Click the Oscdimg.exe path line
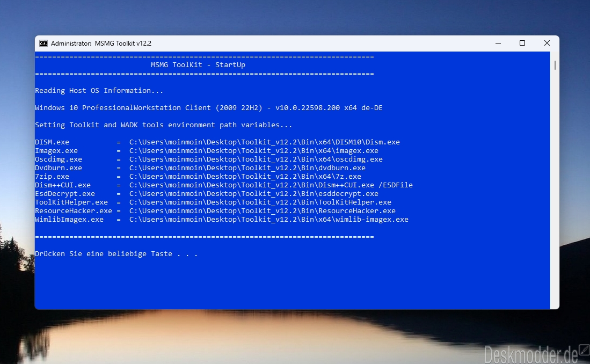 click(x=209, y=159)
